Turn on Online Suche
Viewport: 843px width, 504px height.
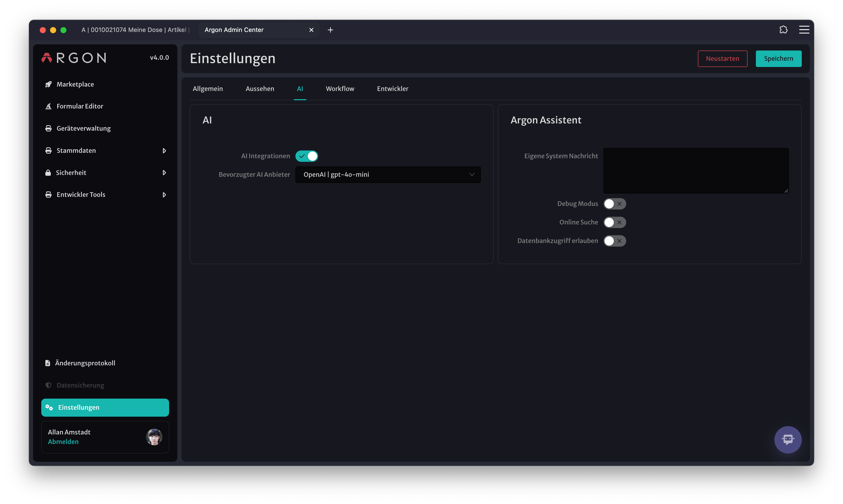[615, 222]
